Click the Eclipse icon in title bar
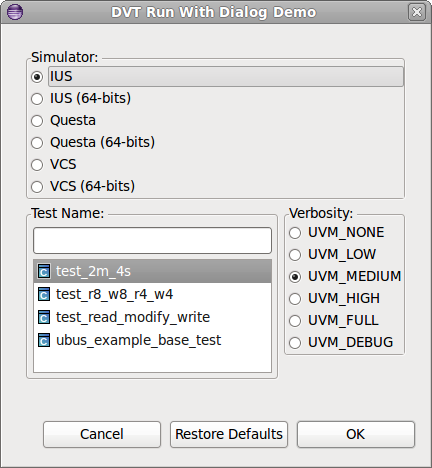 tap(15, 12)
